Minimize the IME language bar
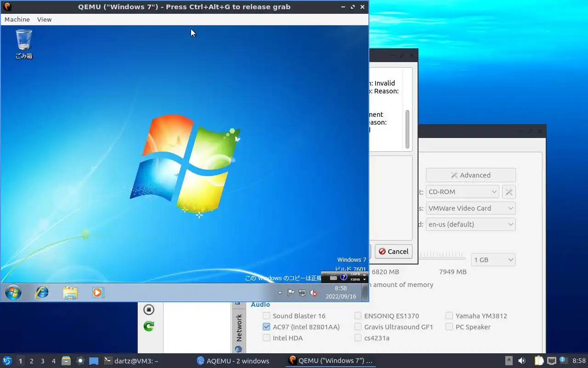588x368 pixels. click(x=365, y=274)
